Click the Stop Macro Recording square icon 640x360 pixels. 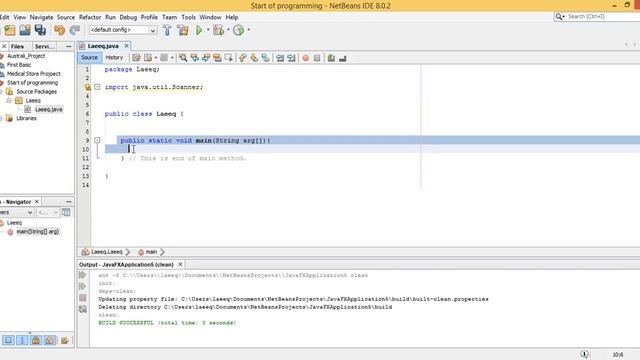coord(317,58)
